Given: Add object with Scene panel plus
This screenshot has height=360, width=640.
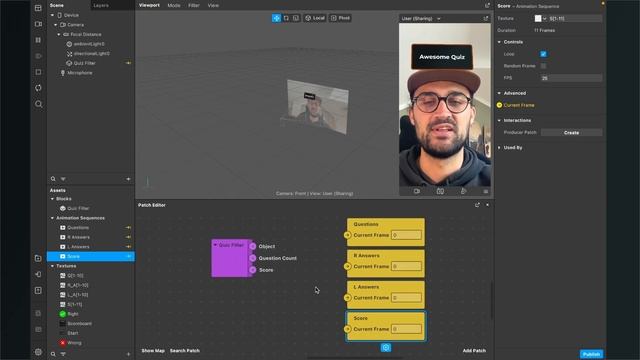Looking at the screenshot, I should (128, 179).
